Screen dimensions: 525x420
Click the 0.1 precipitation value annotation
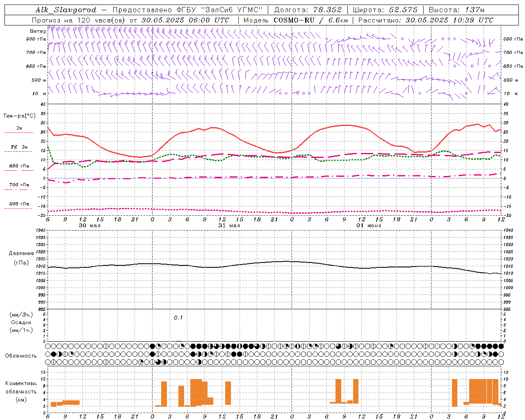[x=178, y=317]
